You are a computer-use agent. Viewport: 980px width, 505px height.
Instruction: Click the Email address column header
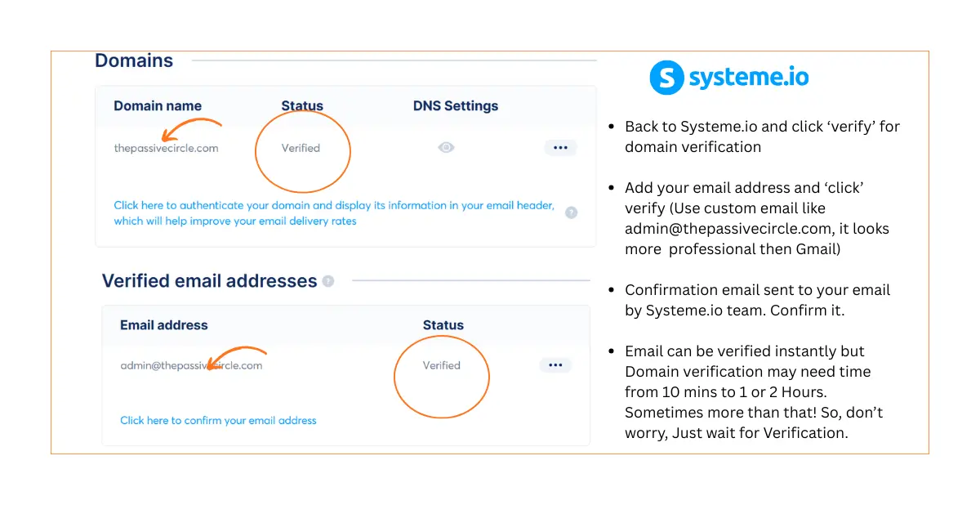point(163,324)
